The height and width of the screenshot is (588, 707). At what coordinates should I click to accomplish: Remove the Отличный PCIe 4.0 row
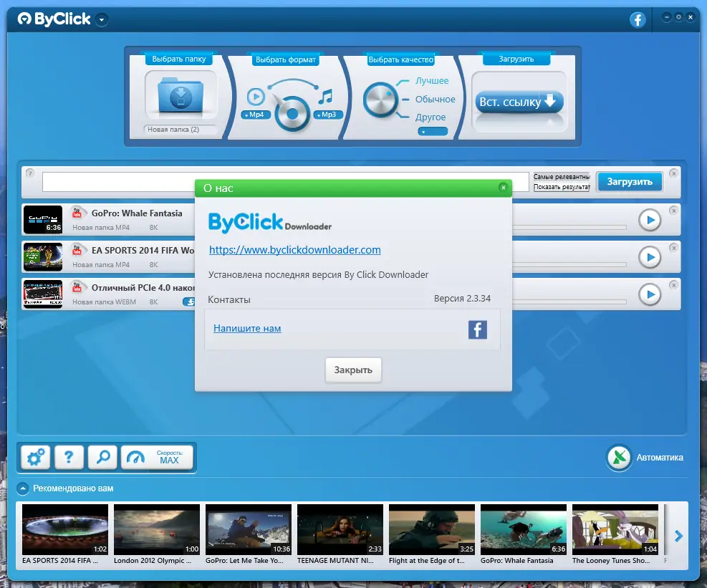coord(673,285)
